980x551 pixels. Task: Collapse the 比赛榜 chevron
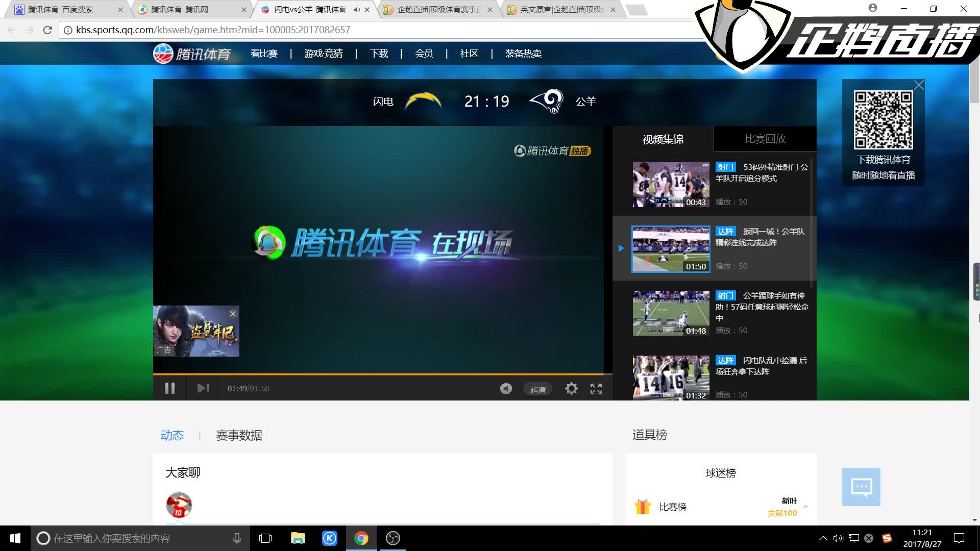[805, 507]
